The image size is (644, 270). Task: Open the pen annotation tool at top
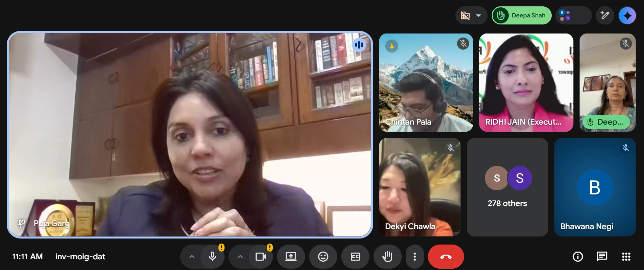pyautogui.click(x=605, y=15)
